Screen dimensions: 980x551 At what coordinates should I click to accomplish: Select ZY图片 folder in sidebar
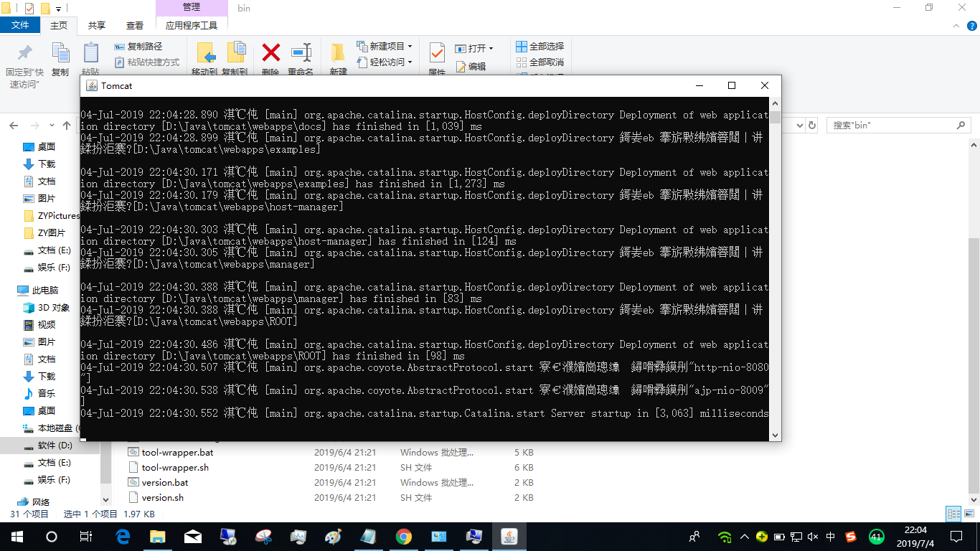pyautogui.click(x=44, y=232)
